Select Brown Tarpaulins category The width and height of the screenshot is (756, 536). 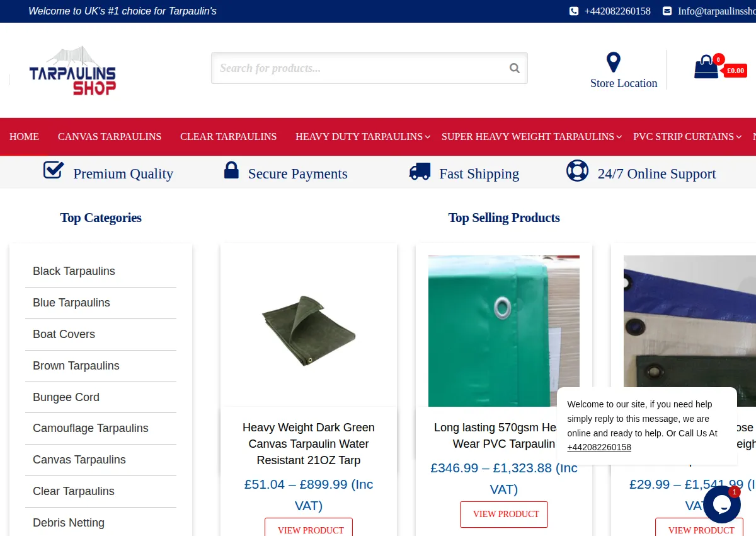pyautogui.click(x=76, y=366)
